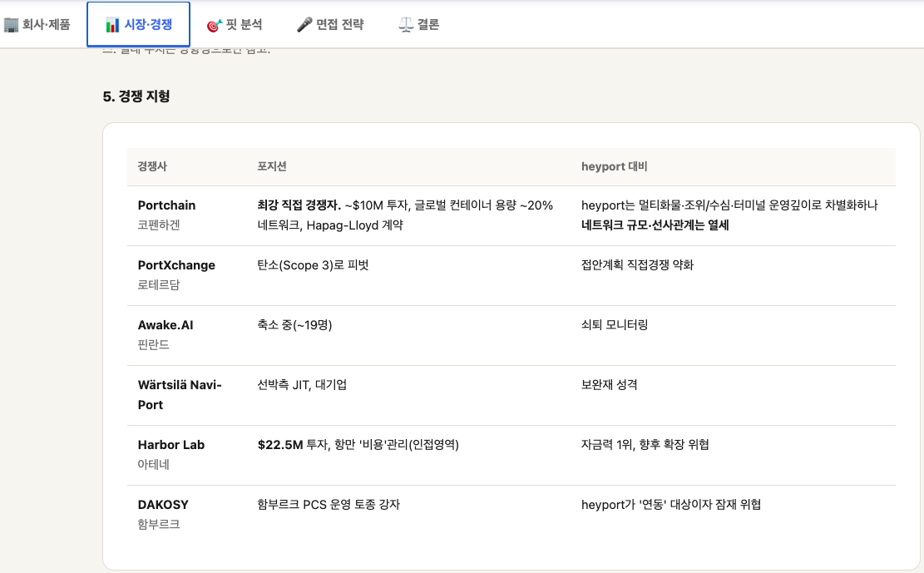Select the Awake.AI competitor name
924x573 pixels.
coord(166,325)
